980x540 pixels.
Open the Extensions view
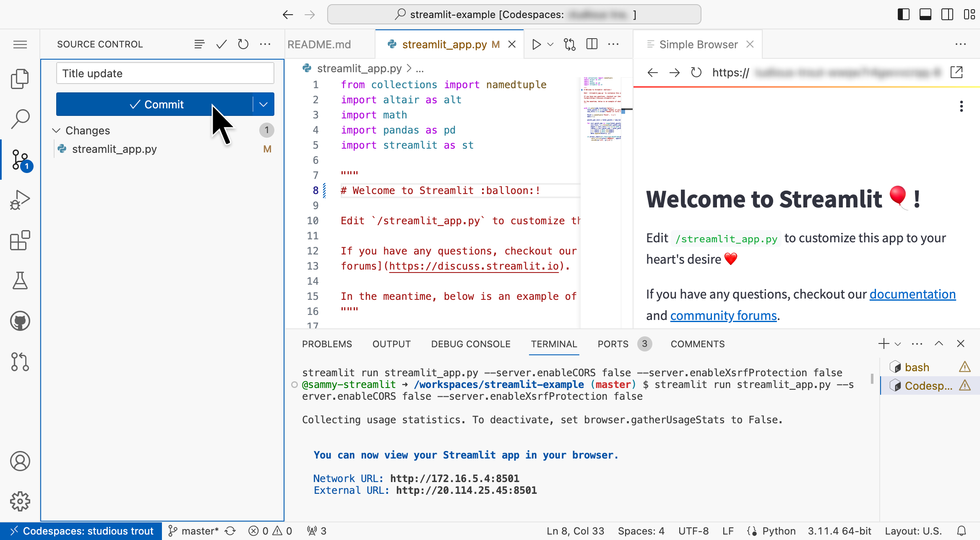coord(20,240)
